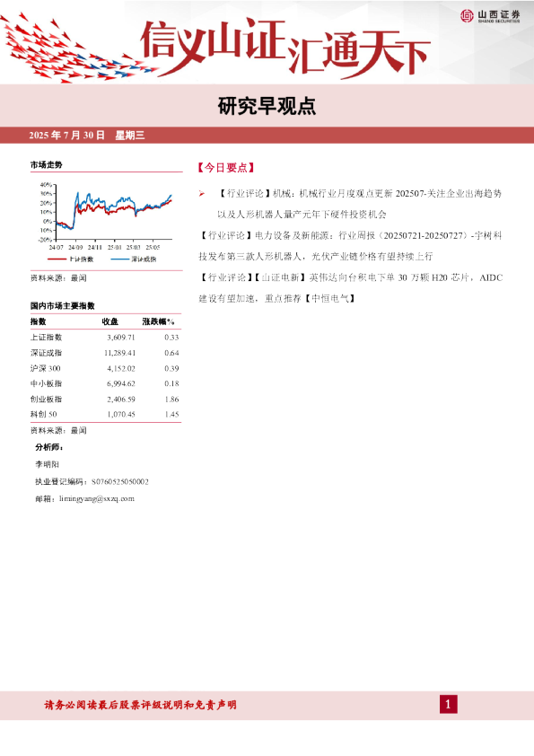Click the 上证指数 red legend line
This screenshot has height=756, width=534.
click(x=57, y=259)
